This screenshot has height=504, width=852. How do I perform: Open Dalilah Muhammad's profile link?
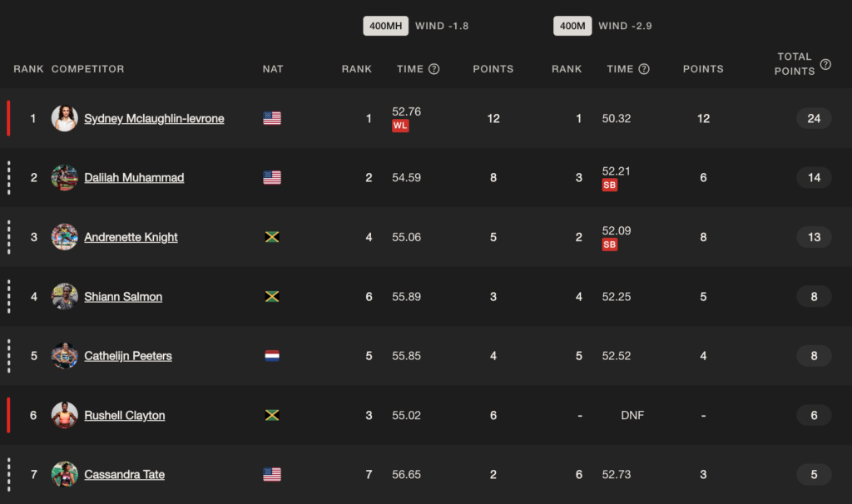click(x=134, y=178)
